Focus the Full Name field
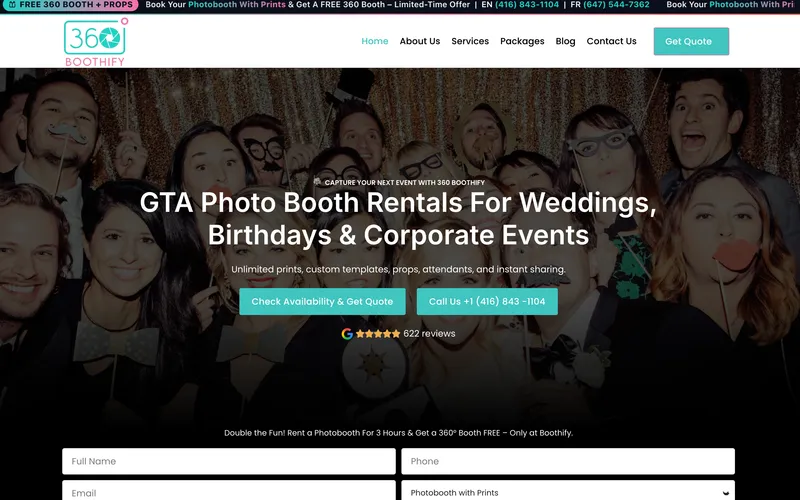Image resolution: width=800 pixels, height=500 pixels. click(229, 461)
